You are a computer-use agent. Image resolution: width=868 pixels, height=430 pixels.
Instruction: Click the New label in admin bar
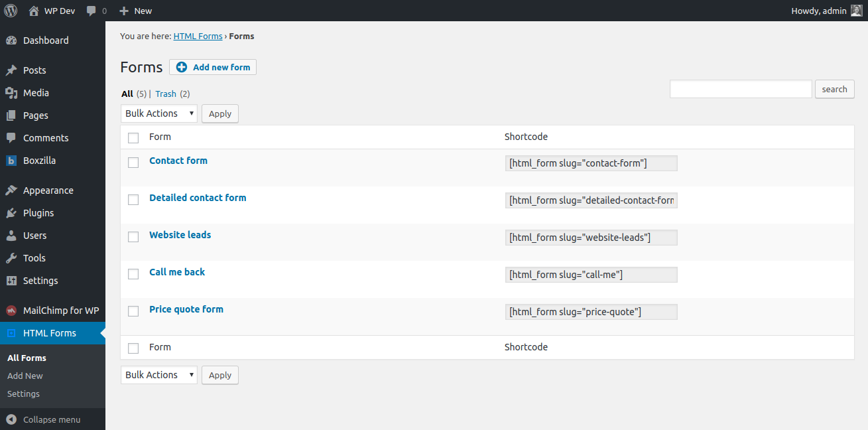tap(143, 11)
